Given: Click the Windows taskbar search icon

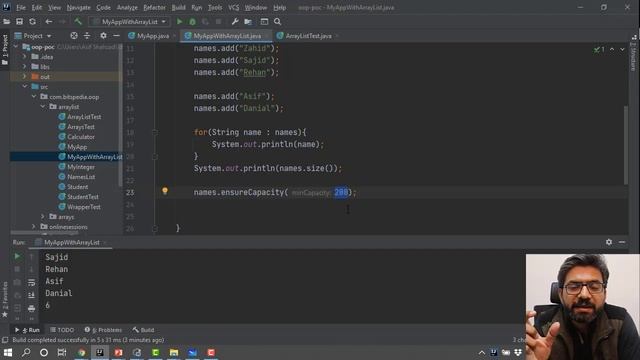Looking at the screenshot, I should point(26,352).
